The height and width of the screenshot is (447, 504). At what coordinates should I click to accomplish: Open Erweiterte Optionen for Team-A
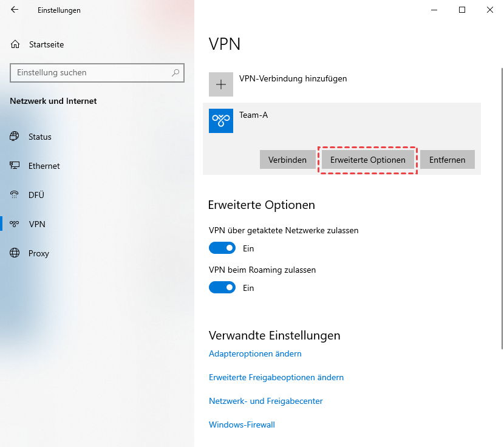pyautogui.click(x=367, y=160)
